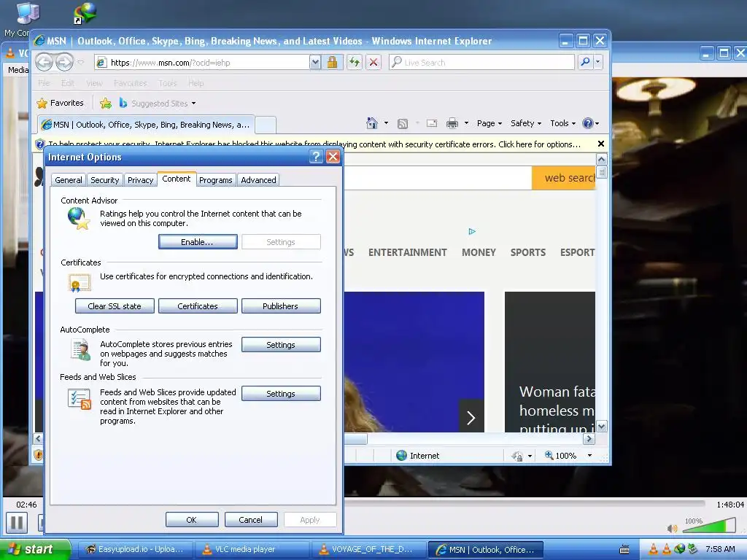Click the RSS Feeds icon in command bar

(x=403, y=124)
